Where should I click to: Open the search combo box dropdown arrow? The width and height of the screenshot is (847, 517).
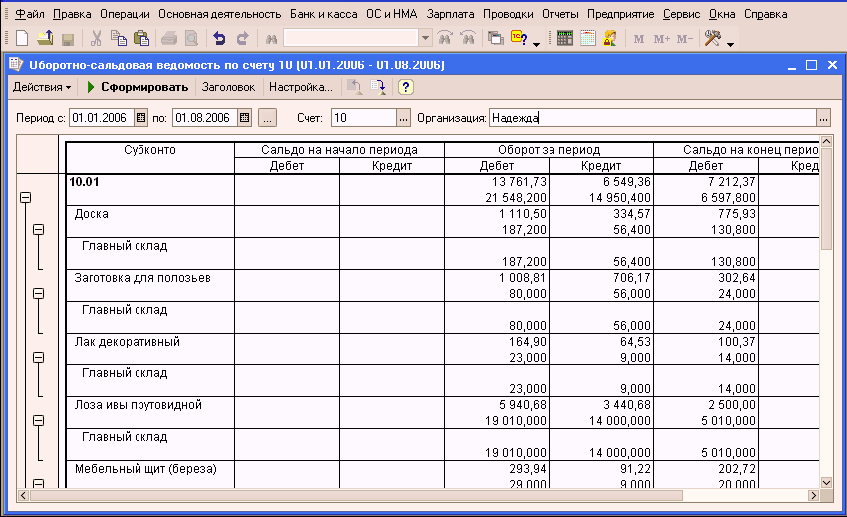(x=426, y=39)
